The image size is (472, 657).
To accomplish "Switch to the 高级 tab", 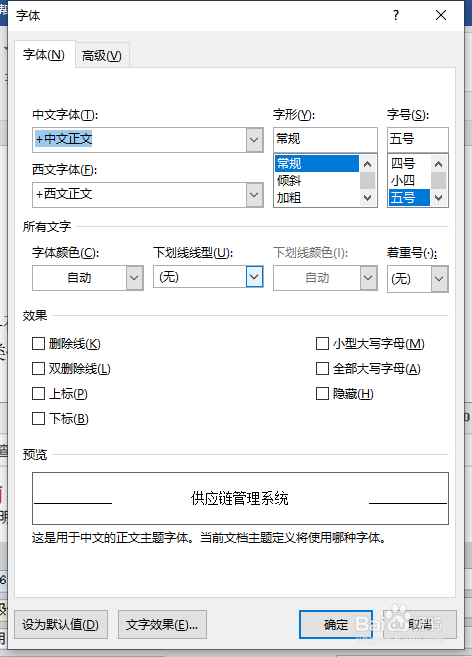I will (x=102, y=55).
